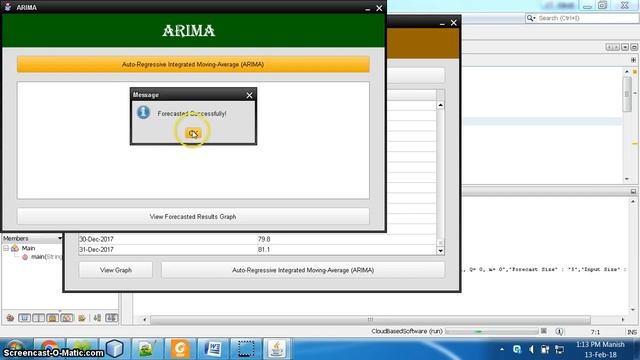
Task: Toggle the sixth Navigator filter icon
Action: pos(82,318)
